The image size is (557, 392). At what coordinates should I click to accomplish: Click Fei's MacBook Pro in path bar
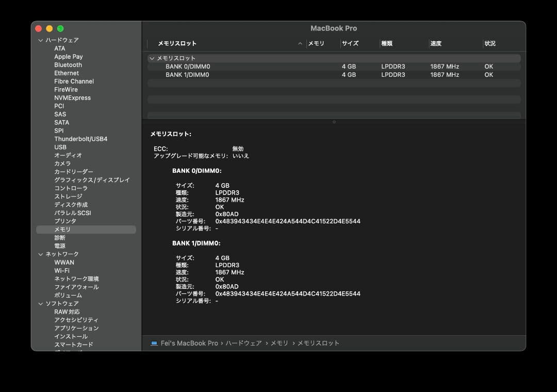[x=189, y=343]
